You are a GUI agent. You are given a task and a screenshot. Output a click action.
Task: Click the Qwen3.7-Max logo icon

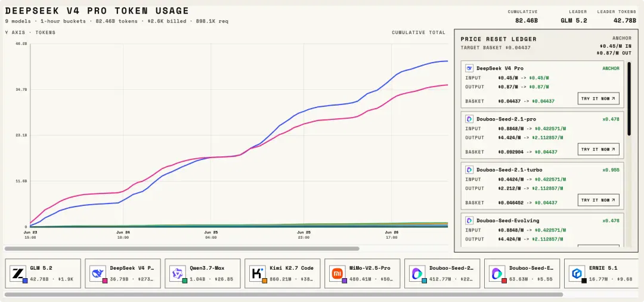pos(178,273)
